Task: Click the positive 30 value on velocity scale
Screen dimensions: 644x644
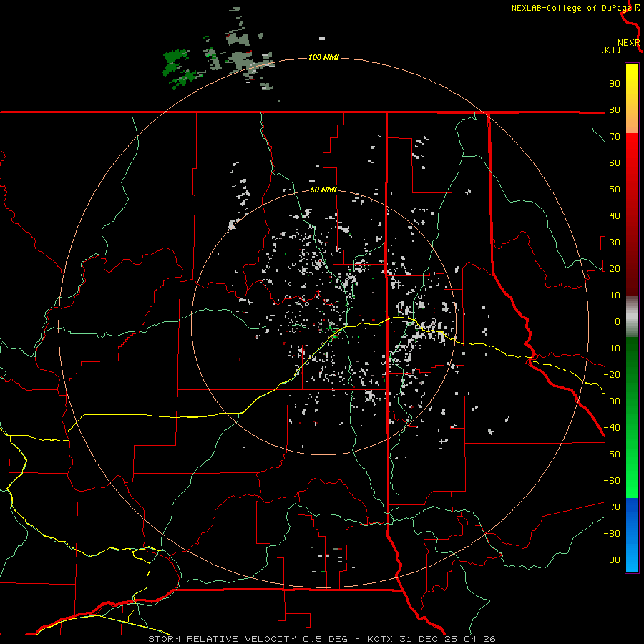Action: click(615, 243)
